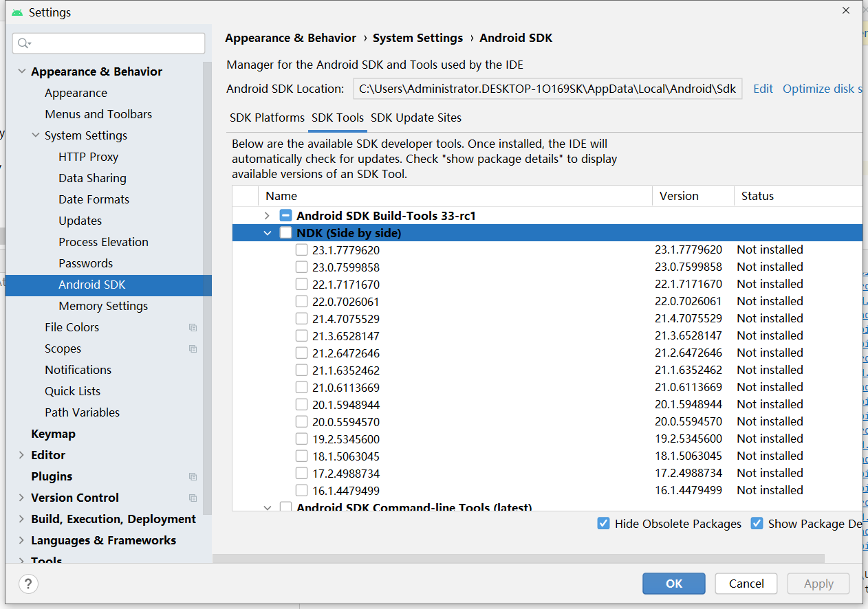Click the Cancel button
This screenshot has height=609, width=868.
pos(746,584)
